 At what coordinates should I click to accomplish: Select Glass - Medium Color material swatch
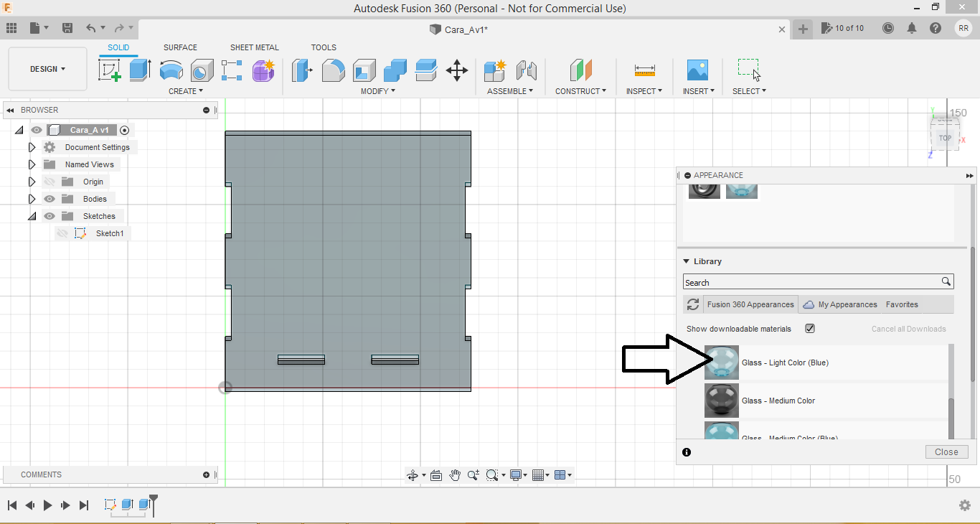tap(721, 401)
